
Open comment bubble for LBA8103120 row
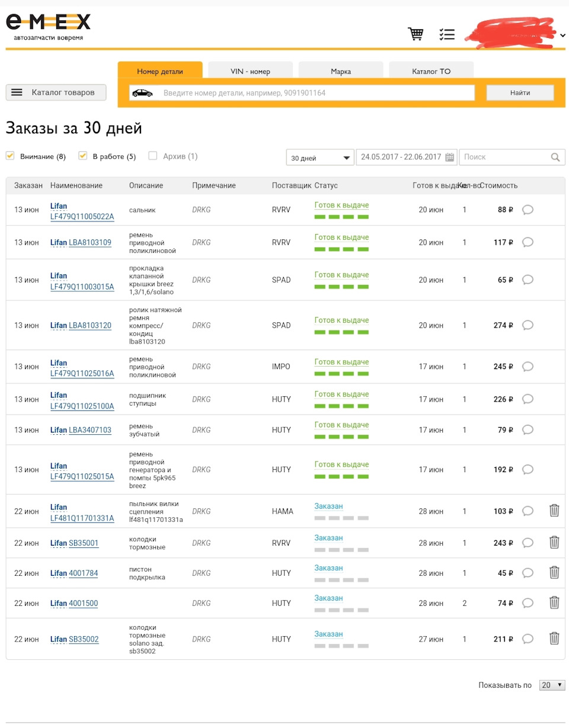(x=528, y=325)
